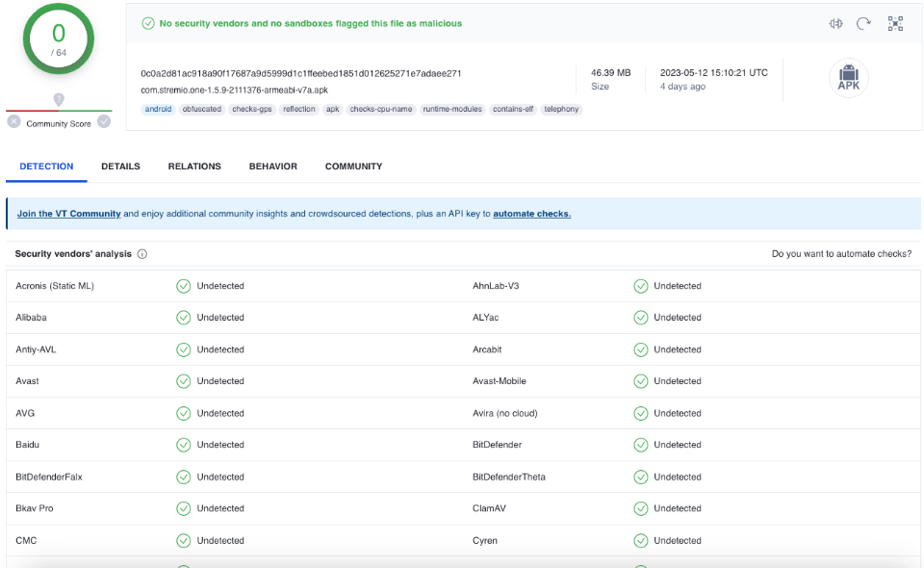The height and width of the screenshot is (568, 924).
Task: Click the similarity search icon in header
Action: (x=835, y=23)
